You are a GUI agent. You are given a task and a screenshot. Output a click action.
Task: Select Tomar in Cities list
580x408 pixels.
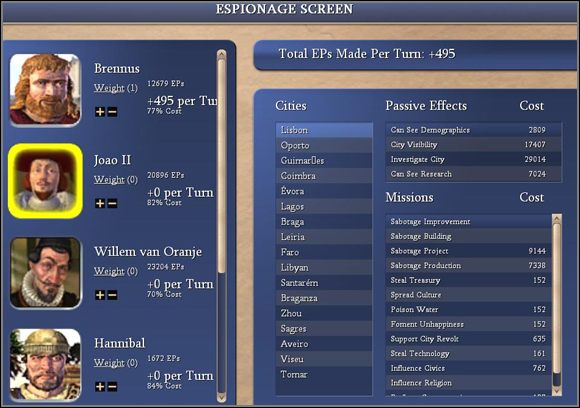(324, 374)
